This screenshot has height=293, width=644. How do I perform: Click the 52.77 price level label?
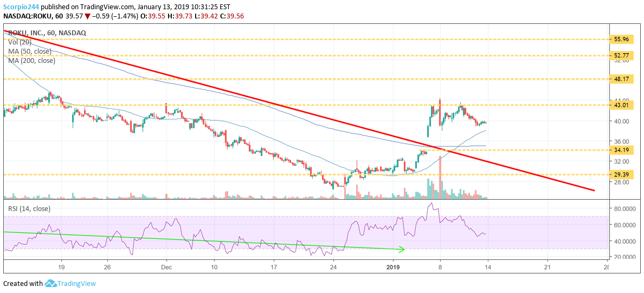click(x=622, y=55)
